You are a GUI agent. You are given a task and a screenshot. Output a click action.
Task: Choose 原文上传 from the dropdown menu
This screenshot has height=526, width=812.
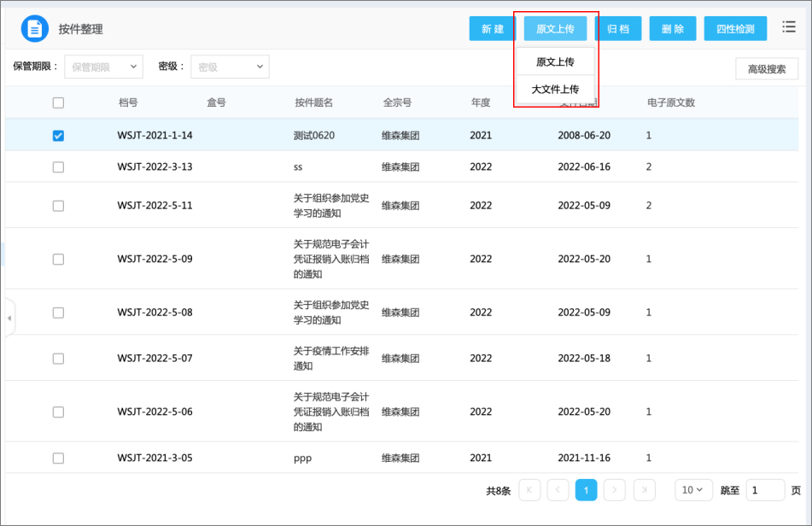tap(555, 61)
